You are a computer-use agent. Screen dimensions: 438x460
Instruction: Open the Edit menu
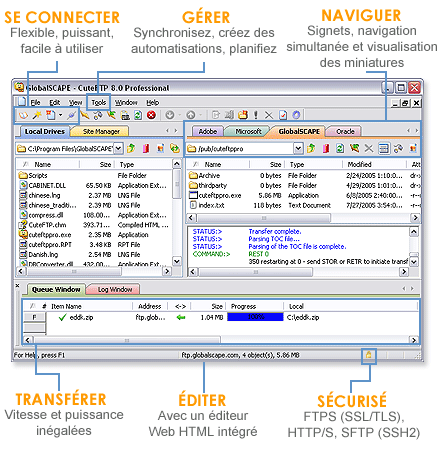click(55, 103)
